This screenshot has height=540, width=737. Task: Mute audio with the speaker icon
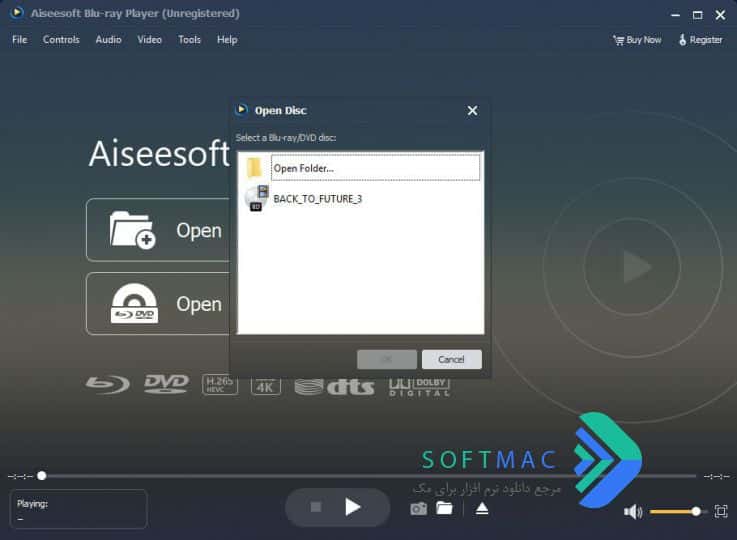[x=633, y=511]
